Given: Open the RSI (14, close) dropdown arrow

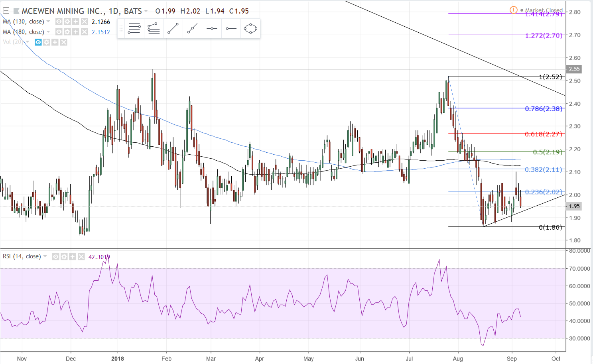Looking at the screenshot, I should pyautogui.click(x=45, y=256).
